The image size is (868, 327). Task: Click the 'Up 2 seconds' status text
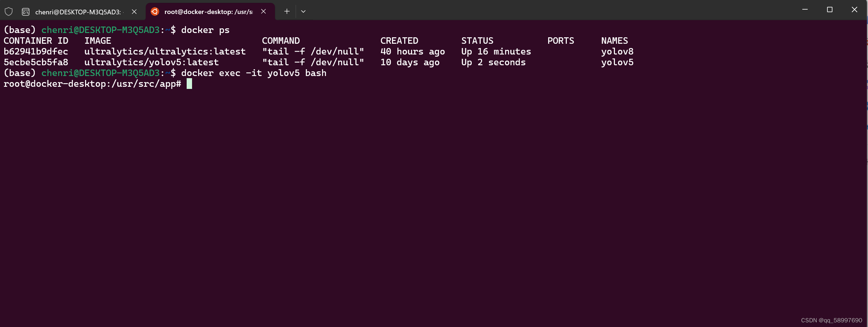494,62
